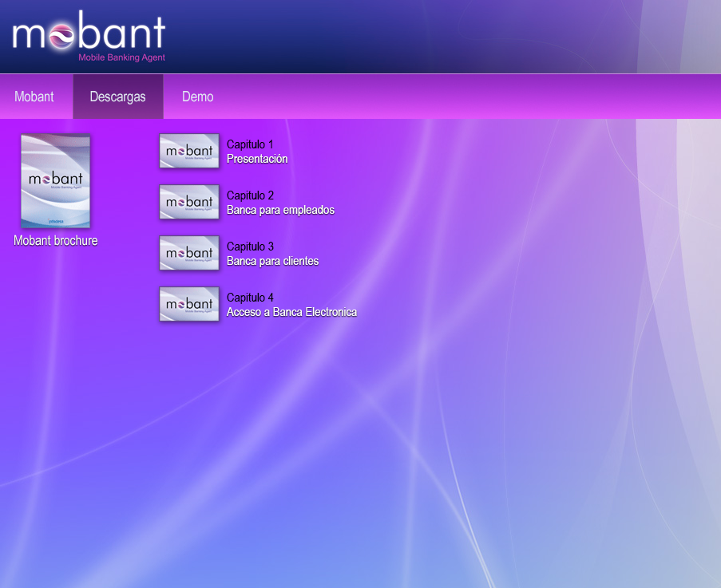The height and width of the screenshot is (588, 721).
Task: Click the 'Presentación' chapter subtitle
Action: click(x=257, y=159)
